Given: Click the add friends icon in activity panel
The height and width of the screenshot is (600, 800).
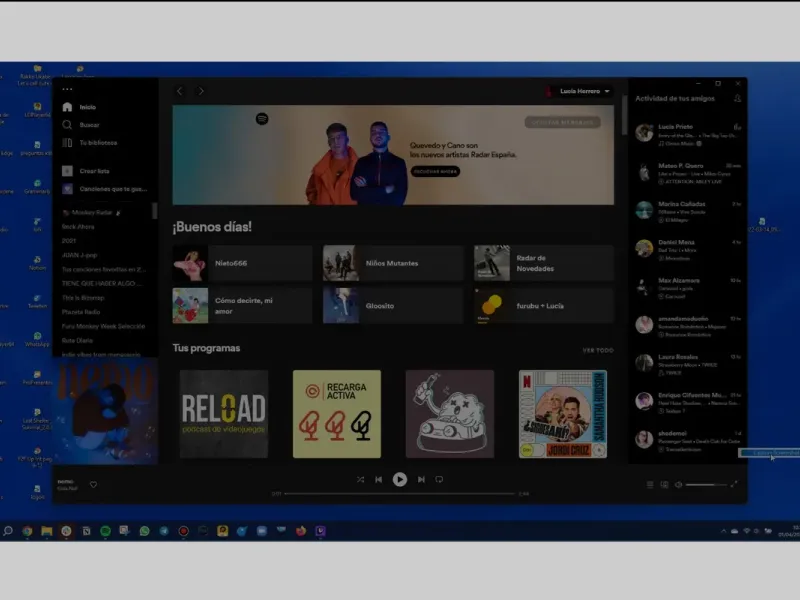Looking at the screenshot, I should point(737,98).
